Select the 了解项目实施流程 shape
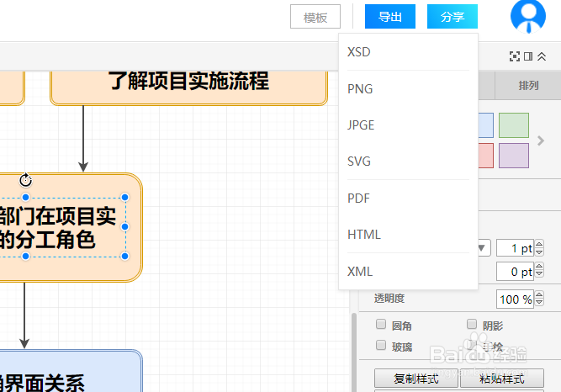The image size is (561, 392). (188, 87)
